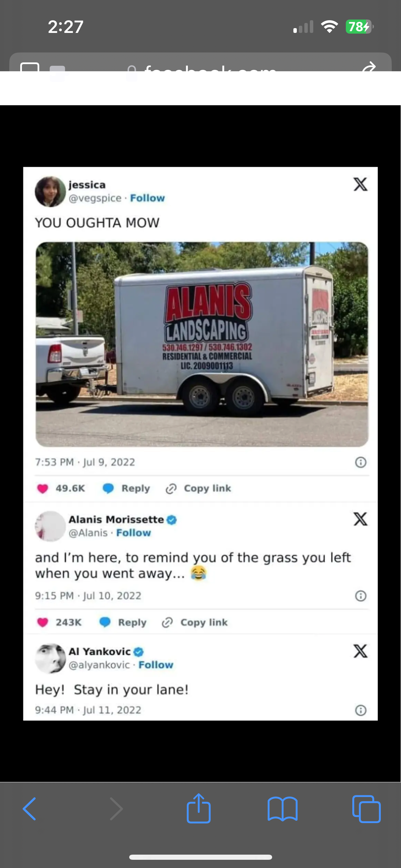Tap jessica's profile picture
The image size is (401, 868).
click(x=50, y=192)
